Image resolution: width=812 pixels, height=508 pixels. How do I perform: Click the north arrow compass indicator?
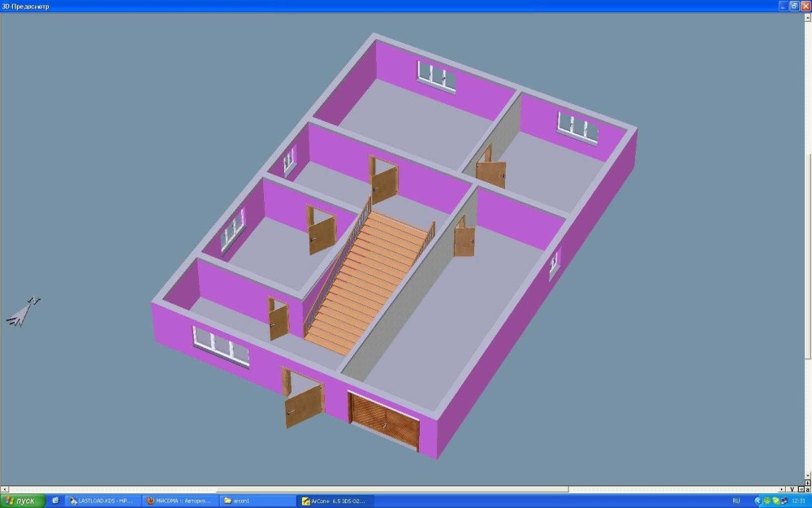(24, 311)
